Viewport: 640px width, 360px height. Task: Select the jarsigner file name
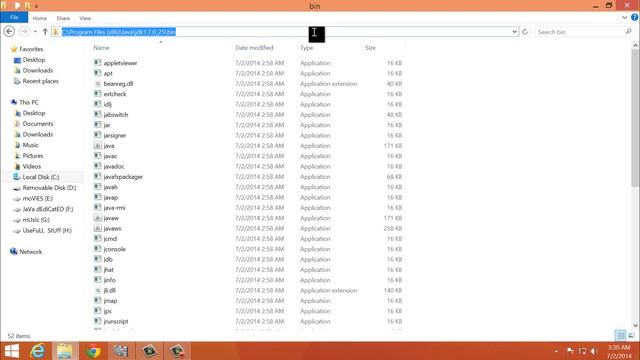point(115,135)
